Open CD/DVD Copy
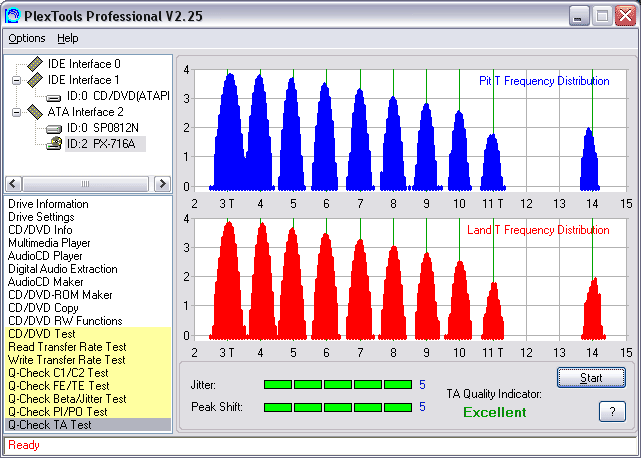 pyautogui.click(x=43, y=308)
